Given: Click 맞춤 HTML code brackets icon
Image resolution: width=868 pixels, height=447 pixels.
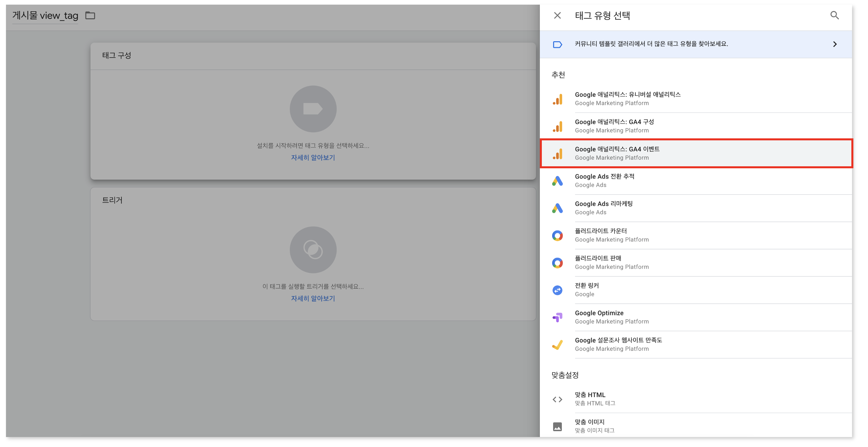Looking at the screenshot, I should (x=557, y=399).
